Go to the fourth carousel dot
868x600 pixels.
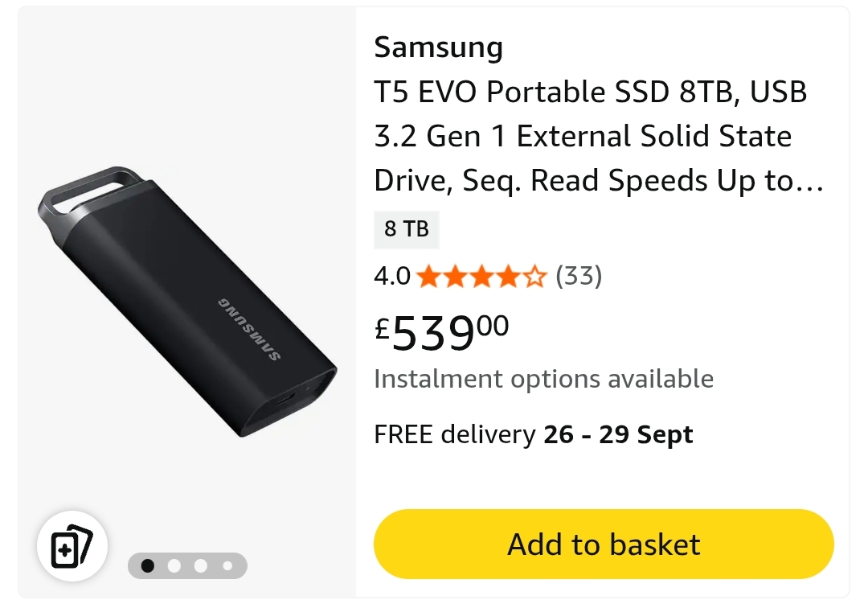[x=227, y=565]
